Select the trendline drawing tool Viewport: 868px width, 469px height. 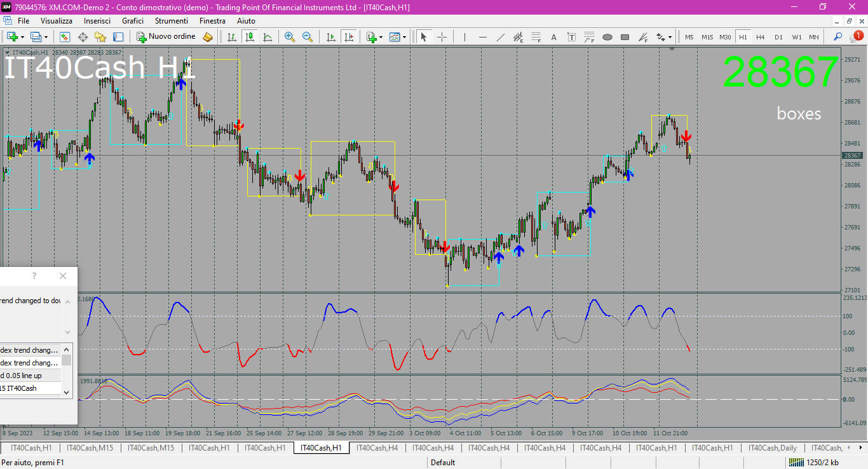pos(500,37)
